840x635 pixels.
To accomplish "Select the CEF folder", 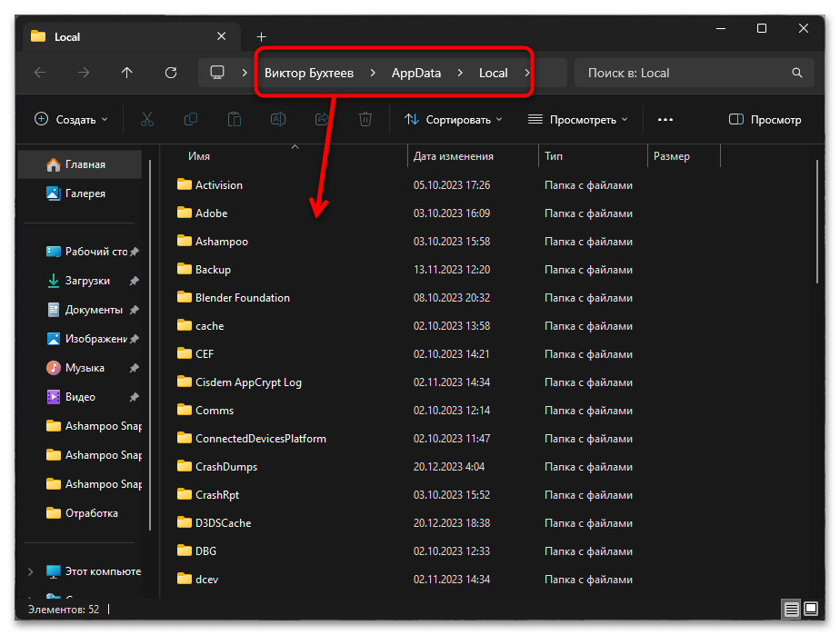I will [x=195, y=354].
